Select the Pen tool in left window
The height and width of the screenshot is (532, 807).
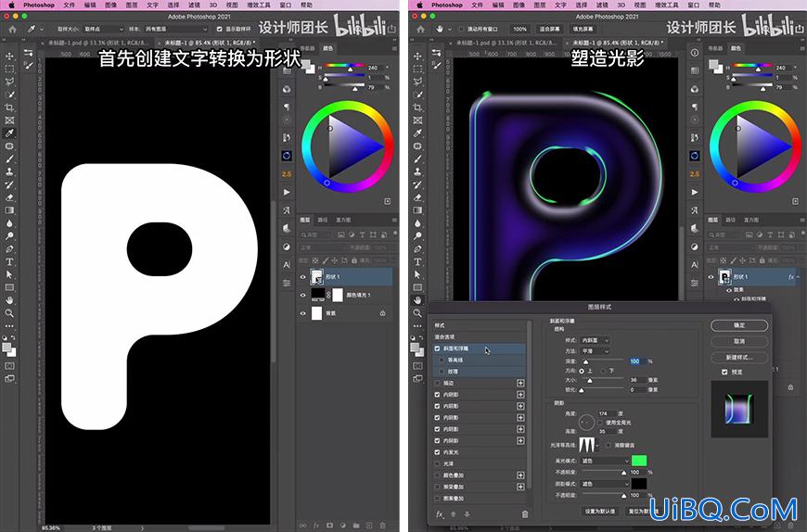[9, 248]
